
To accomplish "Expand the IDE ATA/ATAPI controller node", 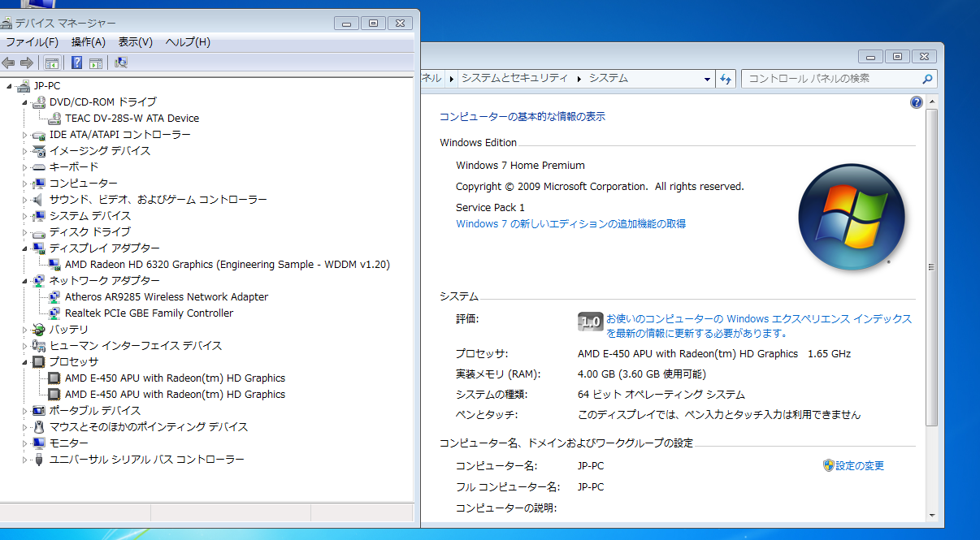I will pos(25,135).
